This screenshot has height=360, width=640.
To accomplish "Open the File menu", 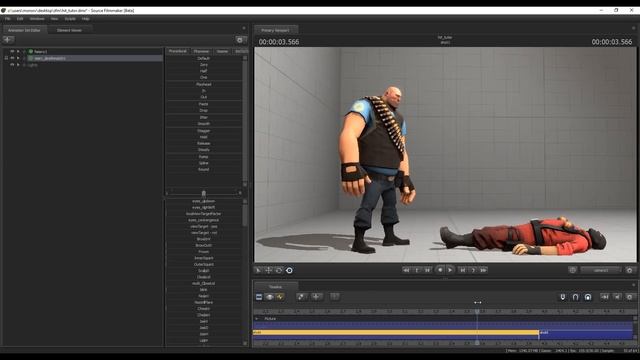I will [x=8, y=19].
